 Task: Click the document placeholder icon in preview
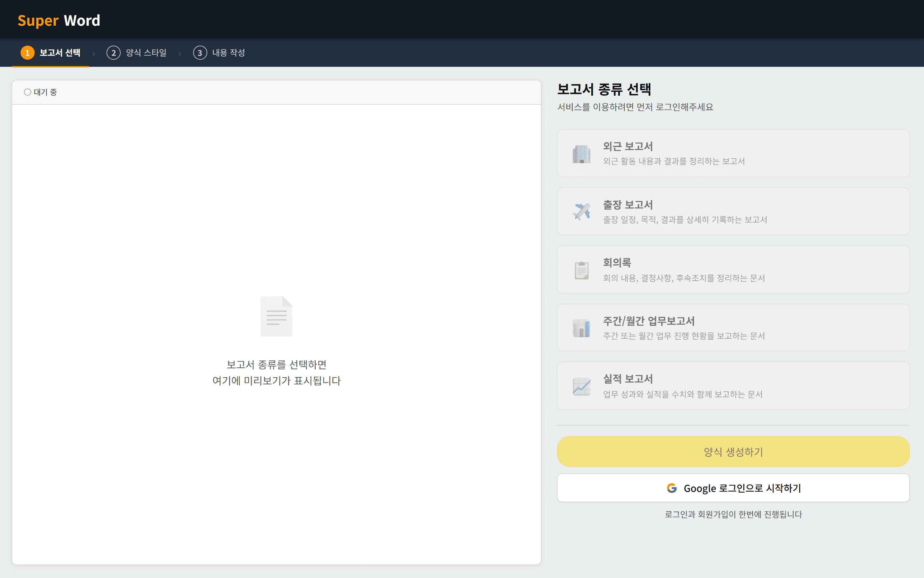coord(277,316)
